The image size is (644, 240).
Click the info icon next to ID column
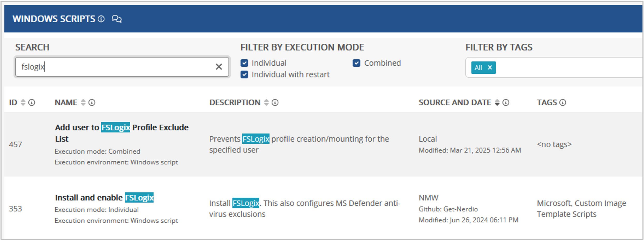click(x=32, y=103)
